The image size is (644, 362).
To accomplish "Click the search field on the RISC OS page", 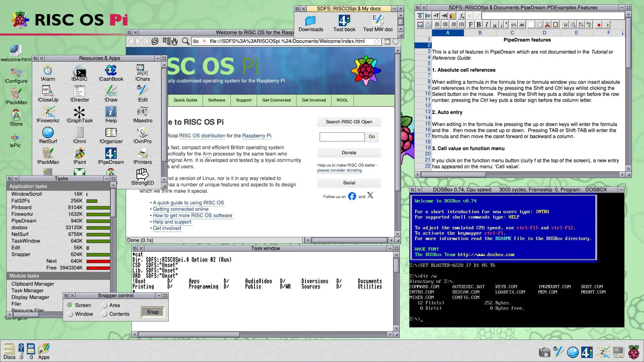I will click(x=342, y=137).
